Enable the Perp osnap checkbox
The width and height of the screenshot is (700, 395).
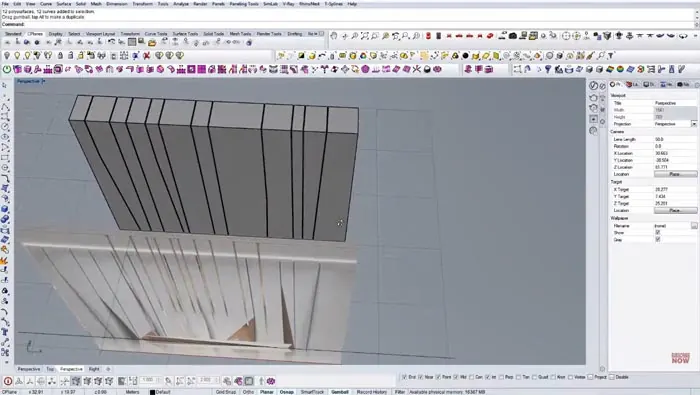(501, 377)
